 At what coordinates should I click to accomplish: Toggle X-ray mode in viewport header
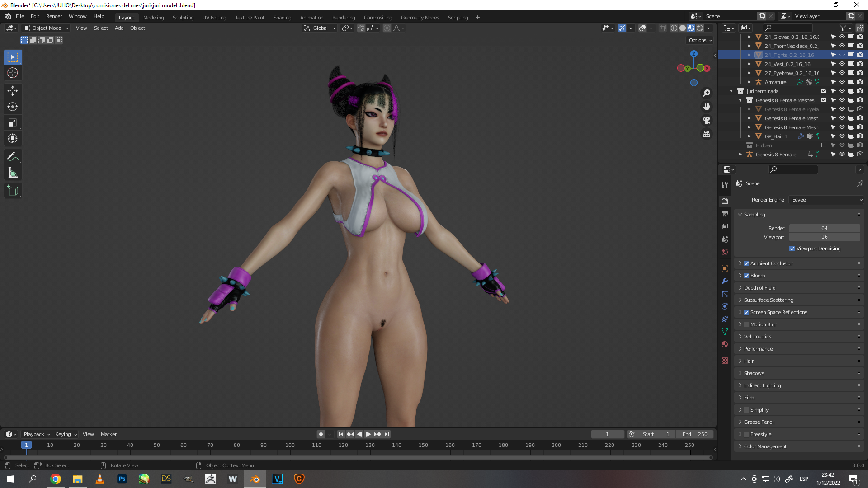coord(662,28)
